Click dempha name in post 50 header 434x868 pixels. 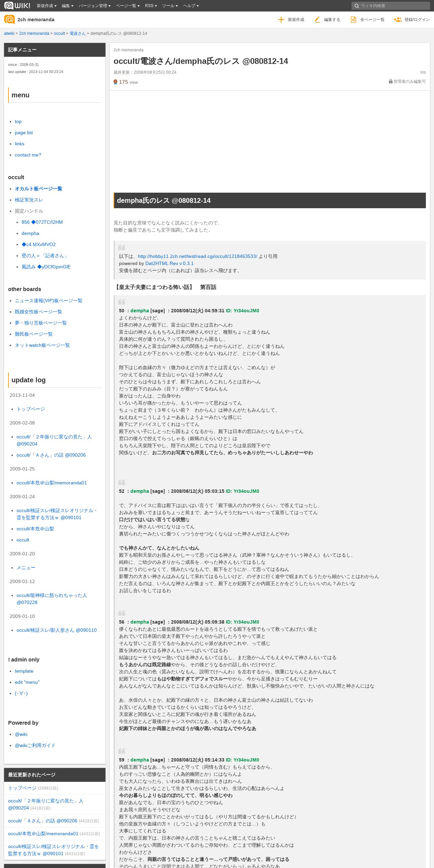click(140, 311)
